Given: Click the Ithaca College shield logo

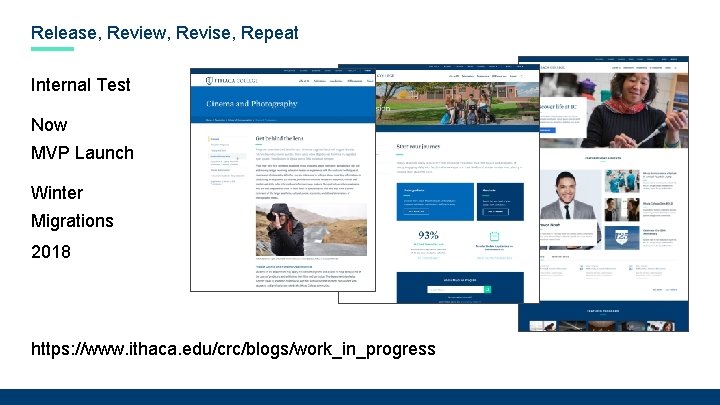Looking at the screenshot, I should point(209,81).
